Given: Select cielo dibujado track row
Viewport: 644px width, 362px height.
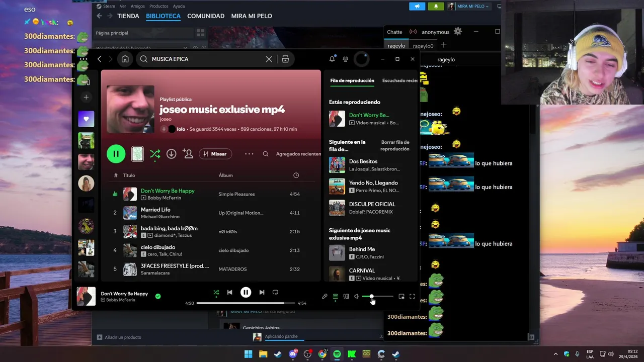Looking at the screenshot, I should [210, 250].
